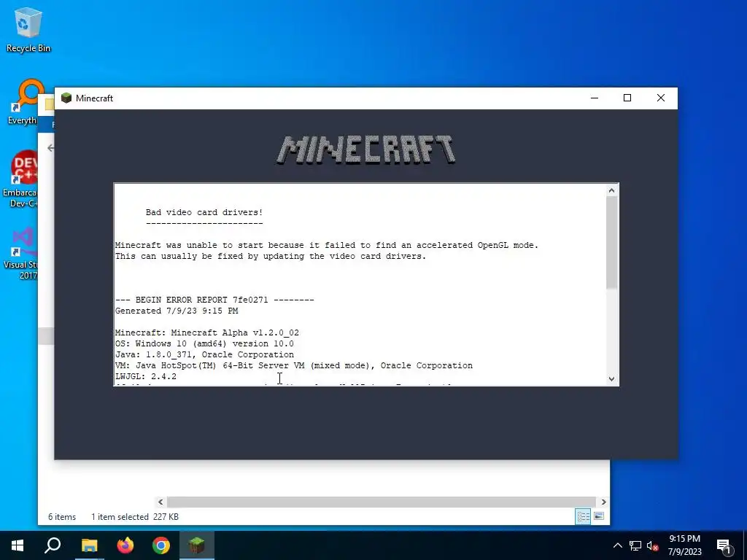Click File Explorer horizontal scroll right arrow
Viewport: 747px width, 560px height.
coord(603,502)
